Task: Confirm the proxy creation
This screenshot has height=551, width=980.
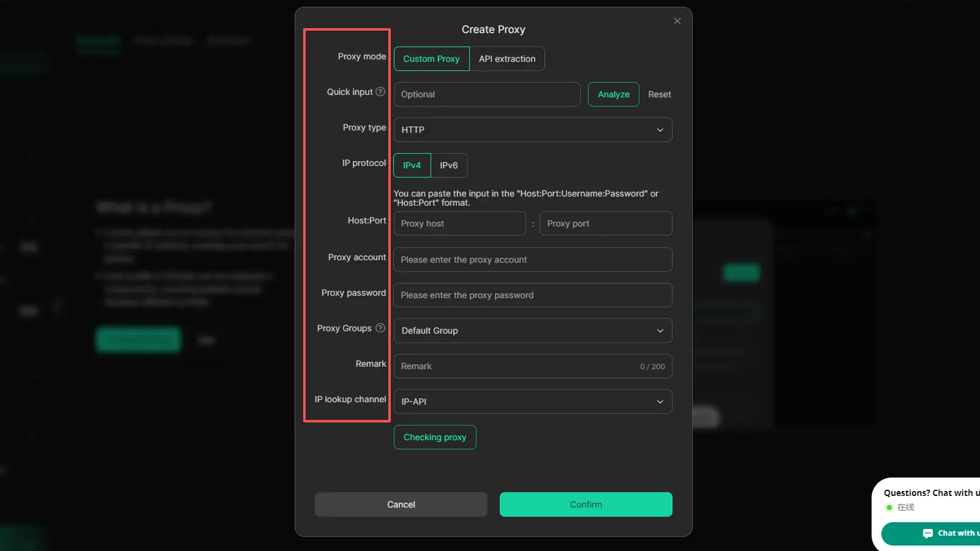Action: coord(586,504)
